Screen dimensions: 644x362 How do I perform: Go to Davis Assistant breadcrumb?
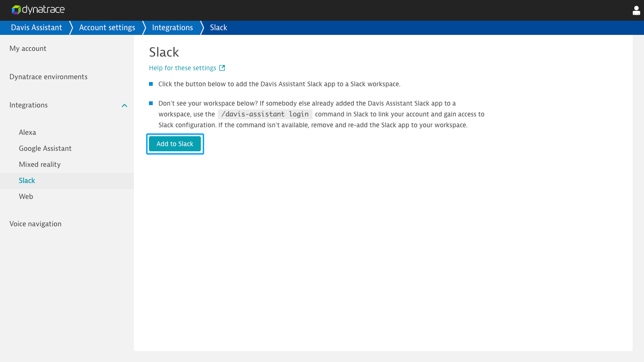[x=36, y=27]
